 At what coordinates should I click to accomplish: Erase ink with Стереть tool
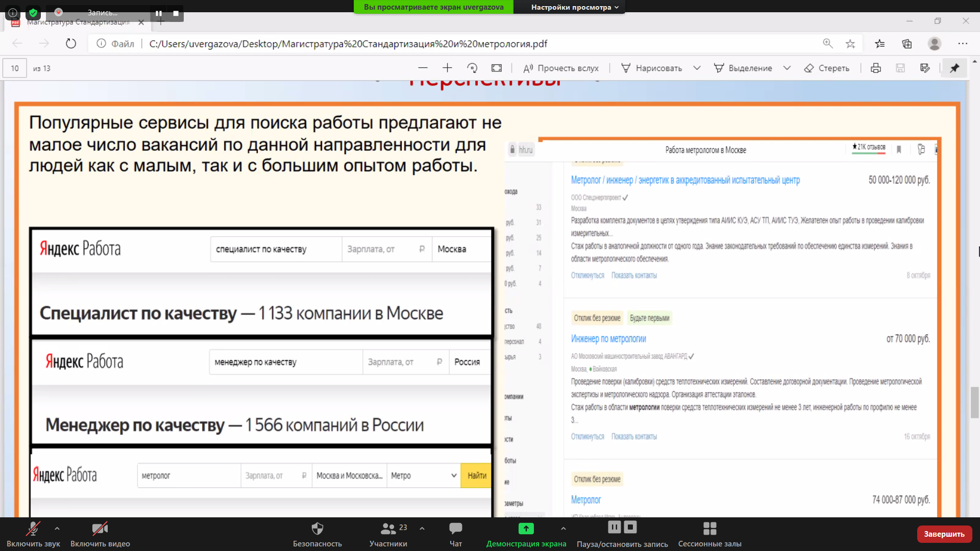[827, 68]
